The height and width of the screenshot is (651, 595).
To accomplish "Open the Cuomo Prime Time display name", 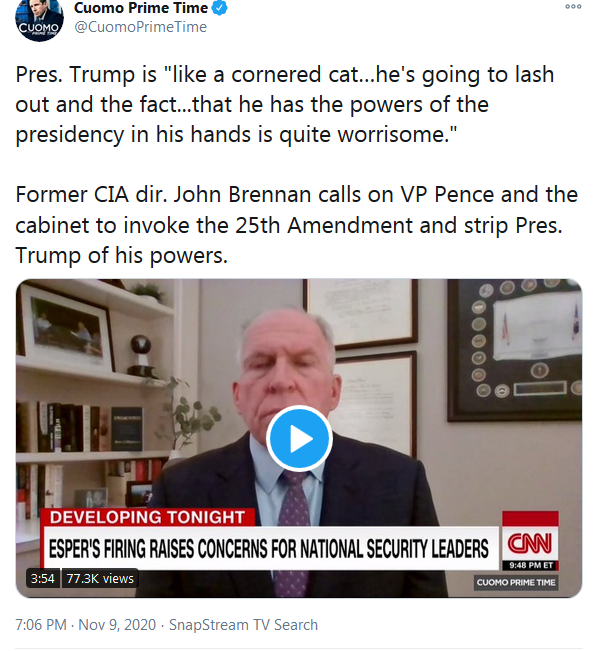I will click(x=141, y=8).
